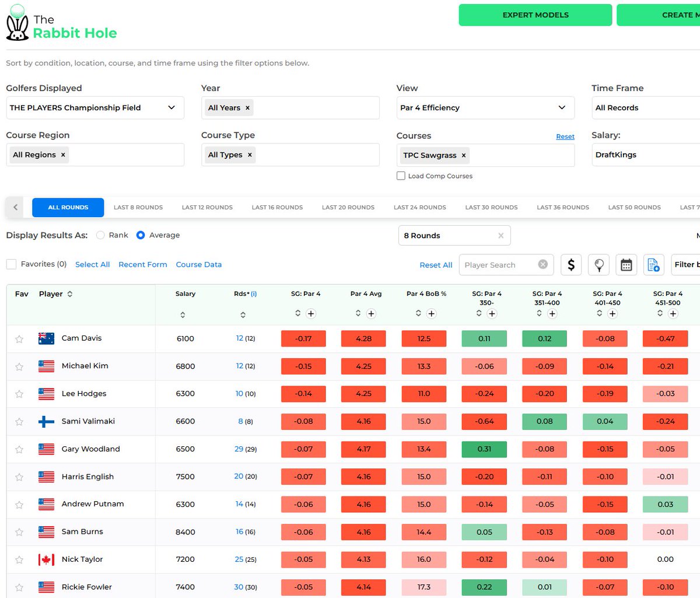
Task: Switch to LAST 8 ROUNDS tab
Action: [138, 208]
